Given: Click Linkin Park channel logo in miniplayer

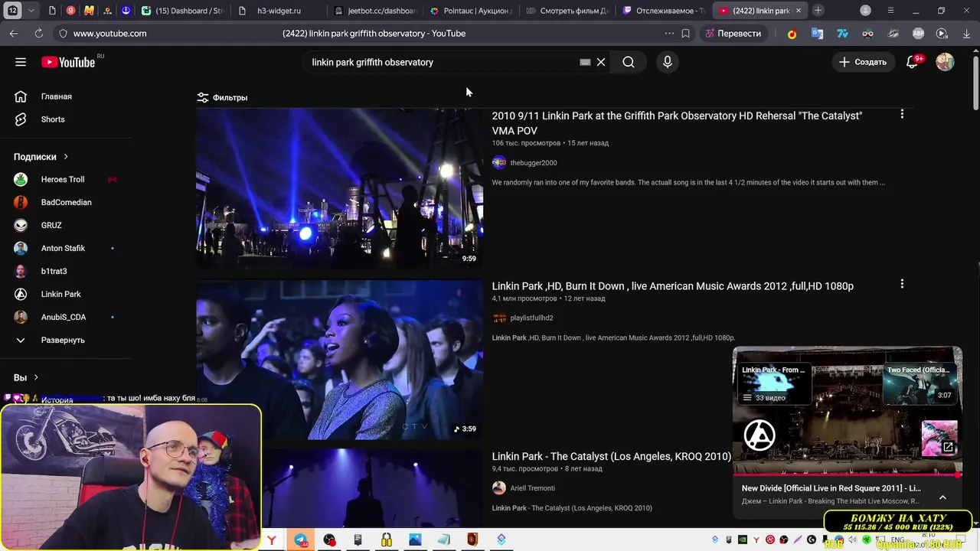Looking at the screenshot, I should 759,436.
